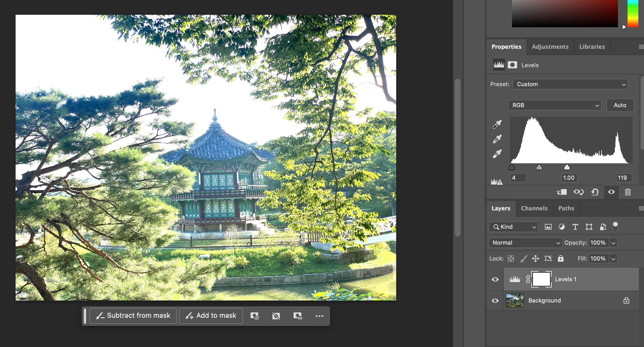This screenshot has height=347, width=644.
Task: Click Subtract from mask button
Action: click(x=133, y=316)
